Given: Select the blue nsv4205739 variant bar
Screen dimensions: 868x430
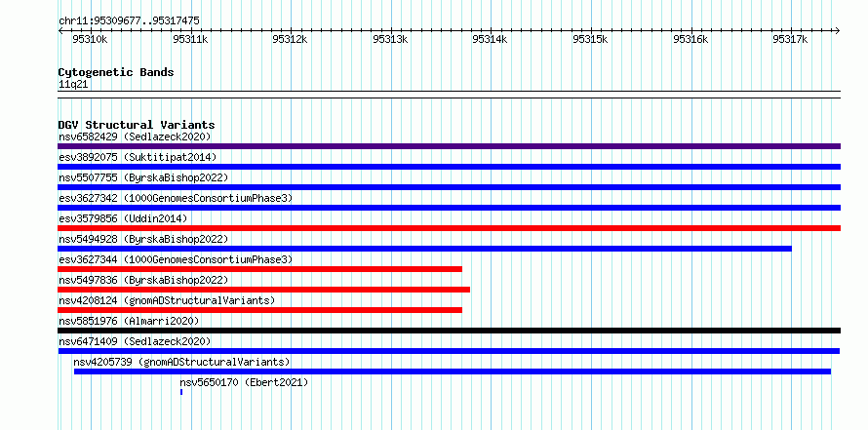Looking at the screenshot, I should (x=453, y=371).
